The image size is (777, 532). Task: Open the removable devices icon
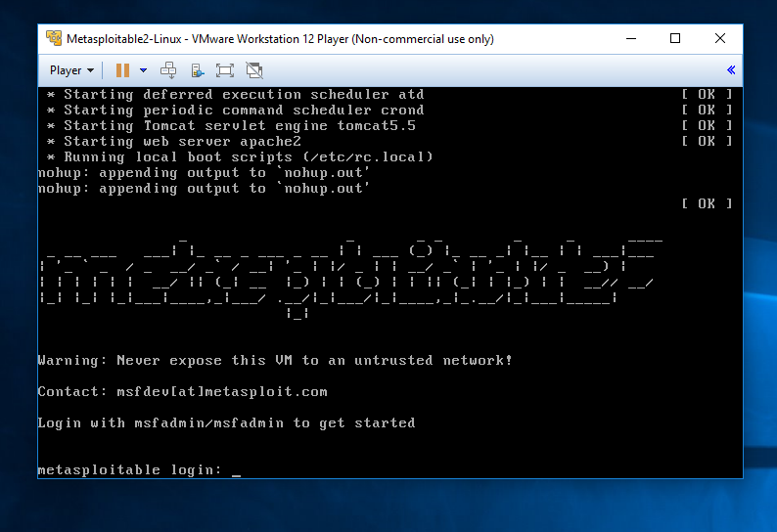point(198,70)
